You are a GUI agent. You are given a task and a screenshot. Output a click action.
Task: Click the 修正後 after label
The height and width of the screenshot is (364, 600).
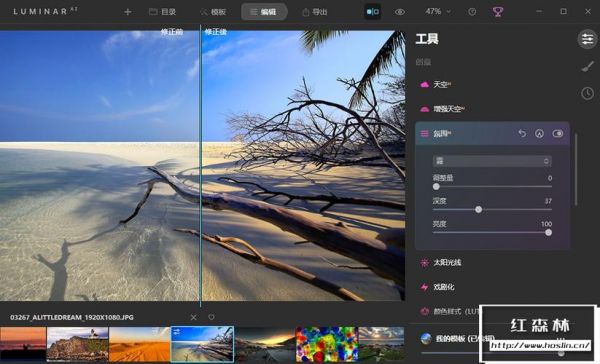(215, 32)
